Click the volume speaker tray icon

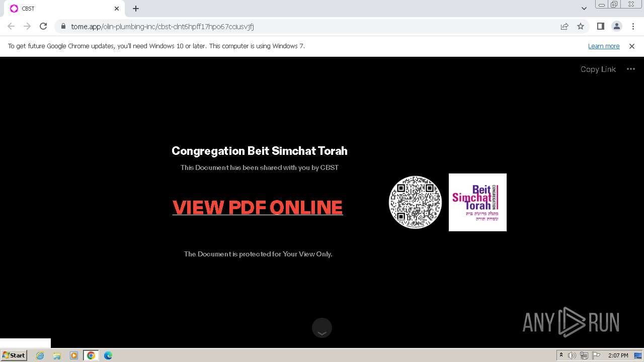(572, 355)
